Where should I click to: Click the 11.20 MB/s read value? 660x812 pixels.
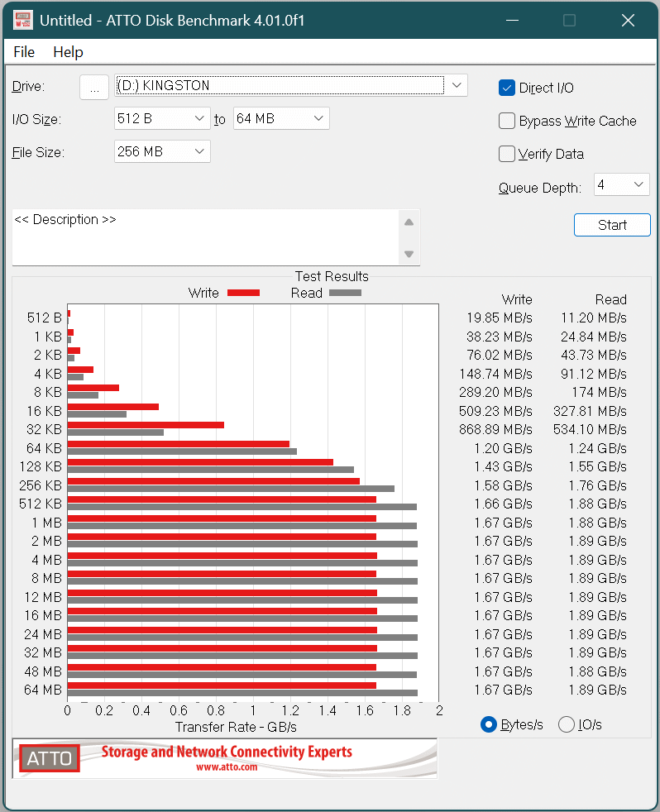point(594,318)
